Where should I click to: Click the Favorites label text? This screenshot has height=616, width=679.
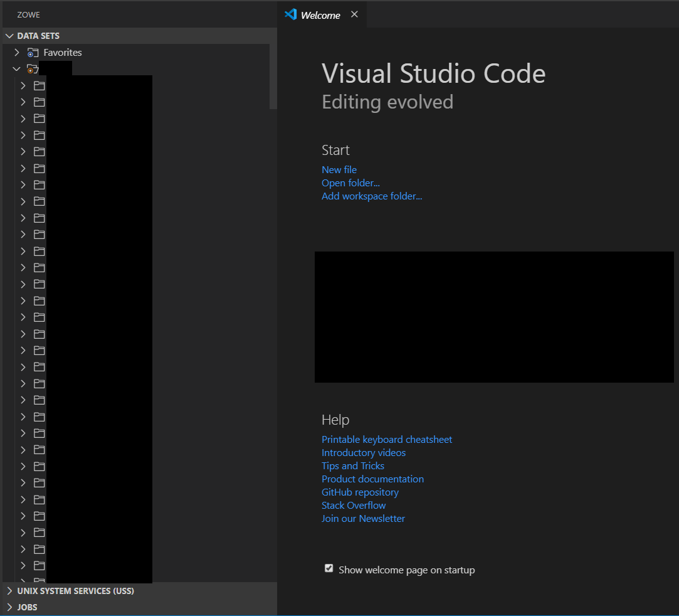(63, 53)
